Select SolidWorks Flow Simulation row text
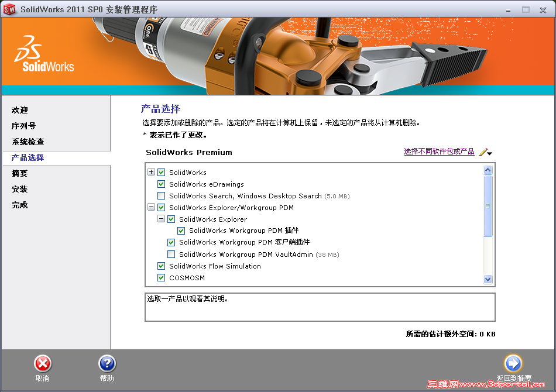The width and height of the screenshot is (556, 392). pyautogui.click(x=215, y=266)
